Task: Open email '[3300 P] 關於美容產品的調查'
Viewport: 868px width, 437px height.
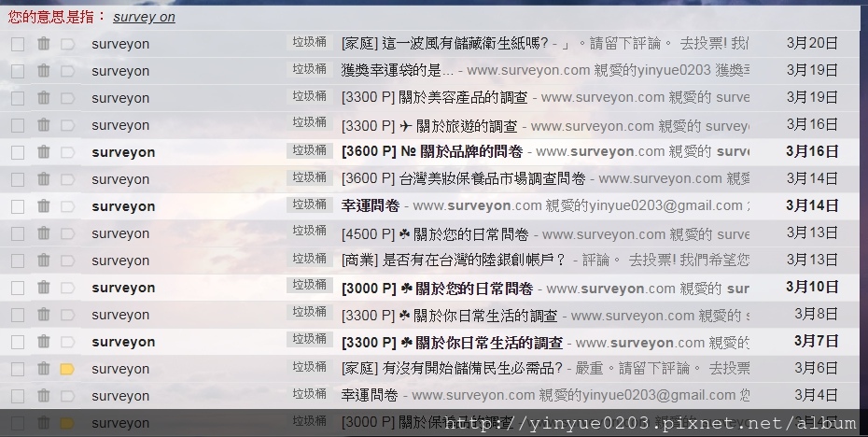Action: tap(435, 97)
